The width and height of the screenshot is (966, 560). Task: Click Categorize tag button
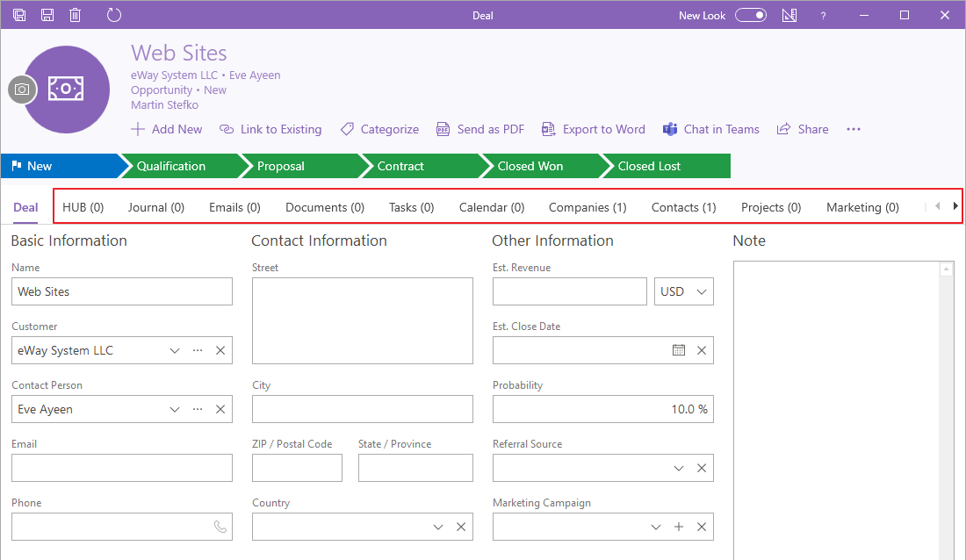click(379, 129)
